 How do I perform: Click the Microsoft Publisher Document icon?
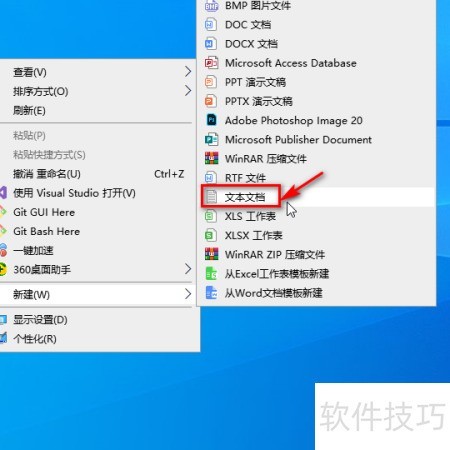212,139
